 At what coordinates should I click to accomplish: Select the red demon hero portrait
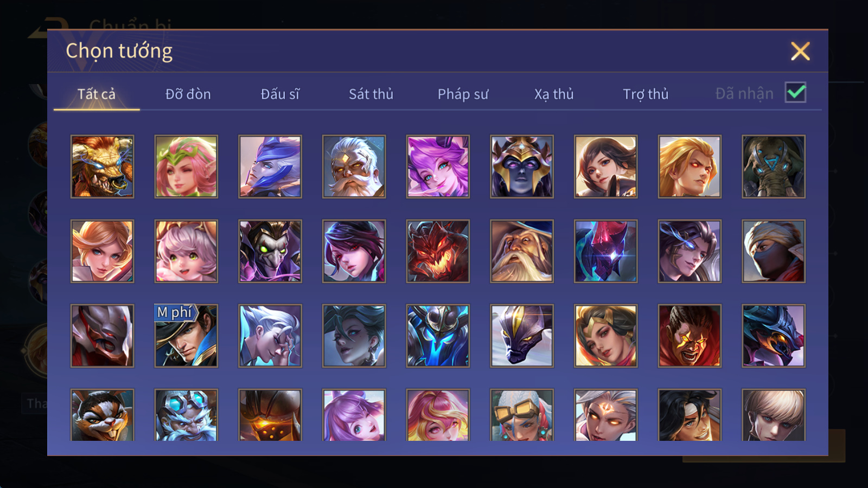pos(438,251)
